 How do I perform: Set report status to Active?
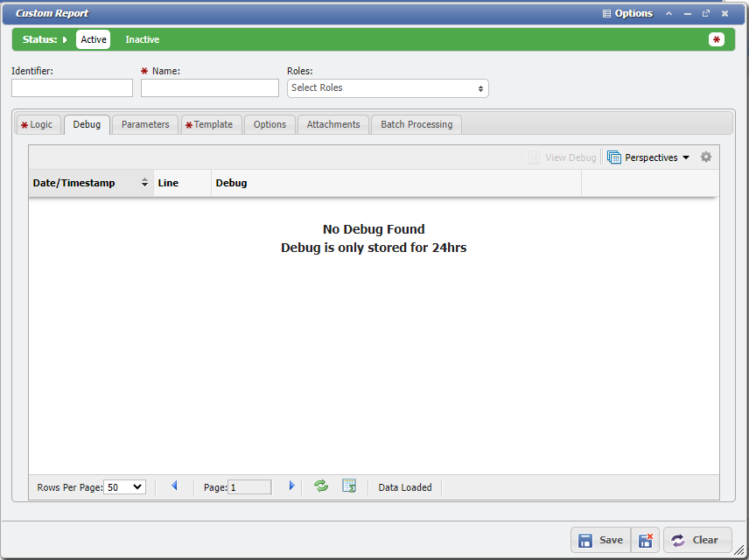93,39
